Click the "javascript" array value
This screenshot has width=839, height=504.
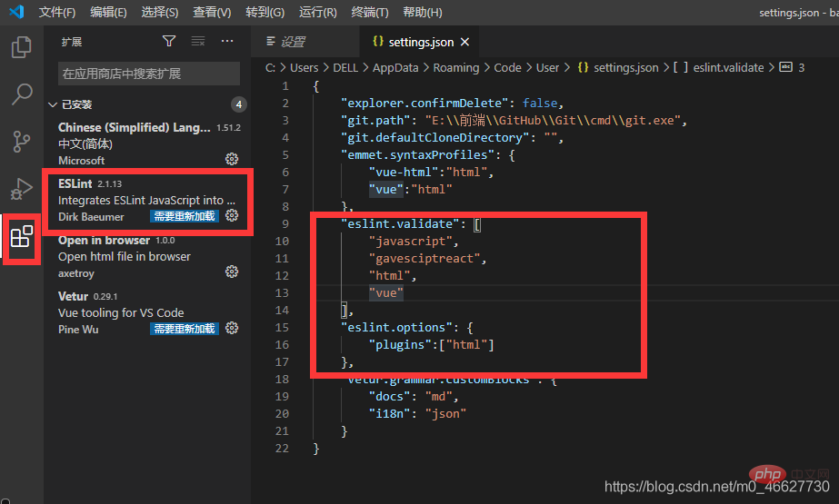[x=410, y=241]
